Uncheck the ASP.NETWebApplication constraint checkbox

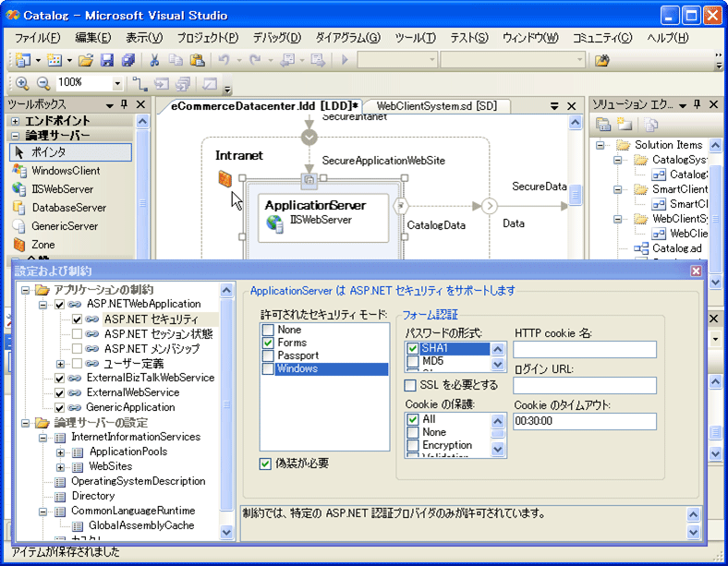pos(59,305)
